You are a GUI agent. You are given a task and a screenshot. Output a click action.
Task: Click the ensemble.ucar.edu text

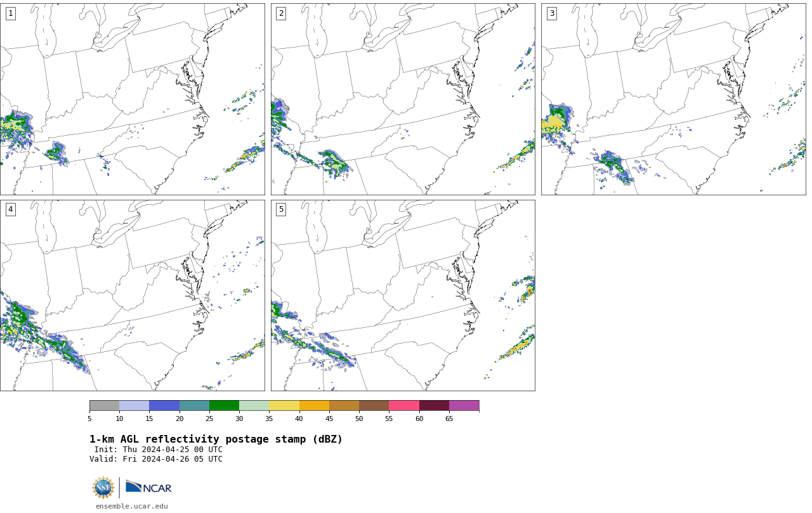coord(132,506)
